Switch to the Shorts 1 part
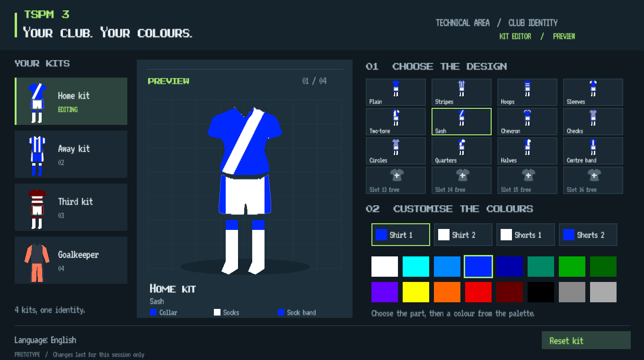This screenshot has width=644, height=360. 526,235
